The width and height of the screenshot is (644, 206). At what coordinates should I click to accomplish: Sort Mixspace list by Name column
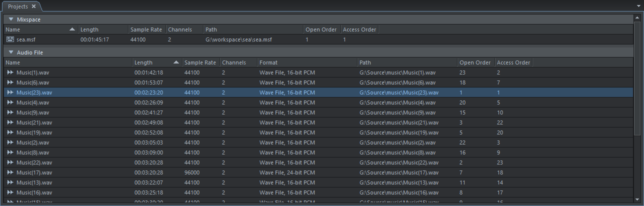(x=35, y=29)
